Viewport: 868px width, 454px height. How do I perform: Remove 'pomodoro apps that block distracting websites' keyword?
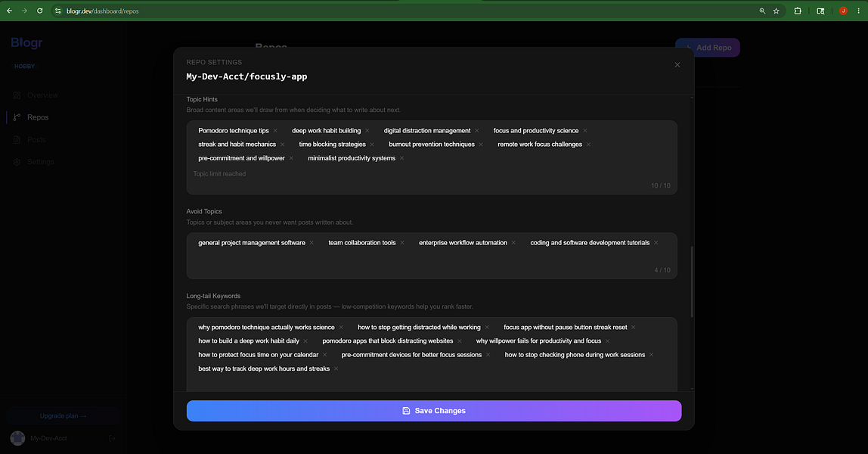point(460,341)
